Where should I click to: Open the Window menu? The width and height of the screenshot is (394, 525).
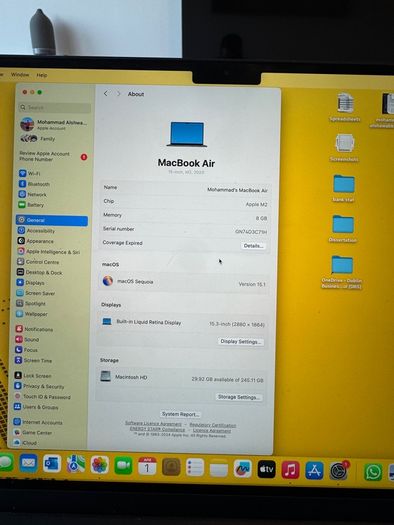tap(20, 74)
